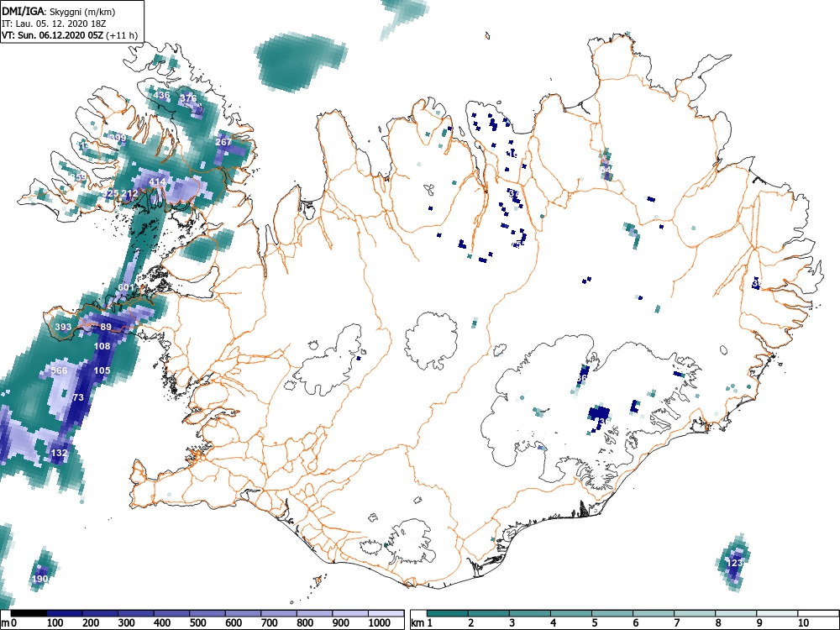Click the 6 label on the km scale
The width and height of the screenshot is (840, 630).
tap(635, 622)
